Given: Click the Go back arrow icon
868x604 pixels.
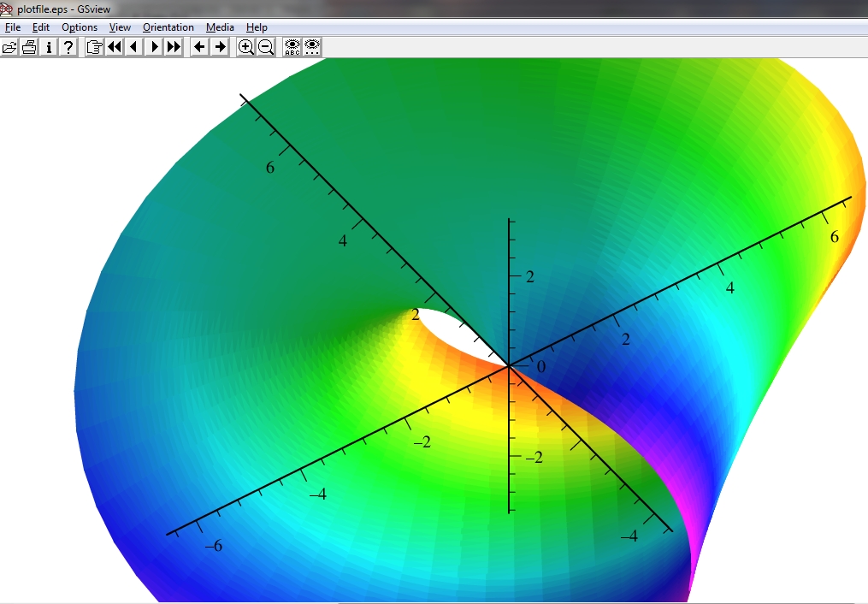Looking at the screenshot, I should coord(199,47).
